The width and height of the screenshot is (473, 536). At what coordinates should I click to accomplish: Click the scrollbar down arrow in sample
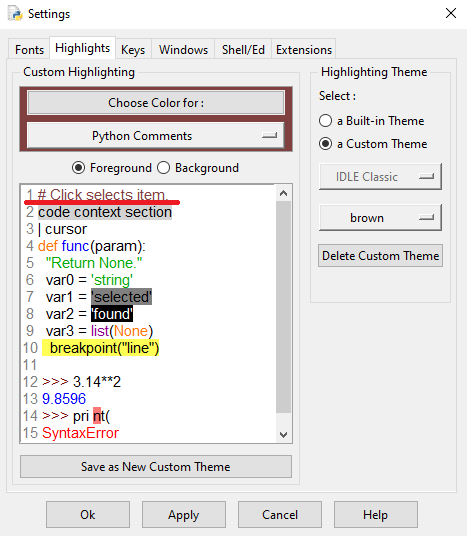coord(283,434)
